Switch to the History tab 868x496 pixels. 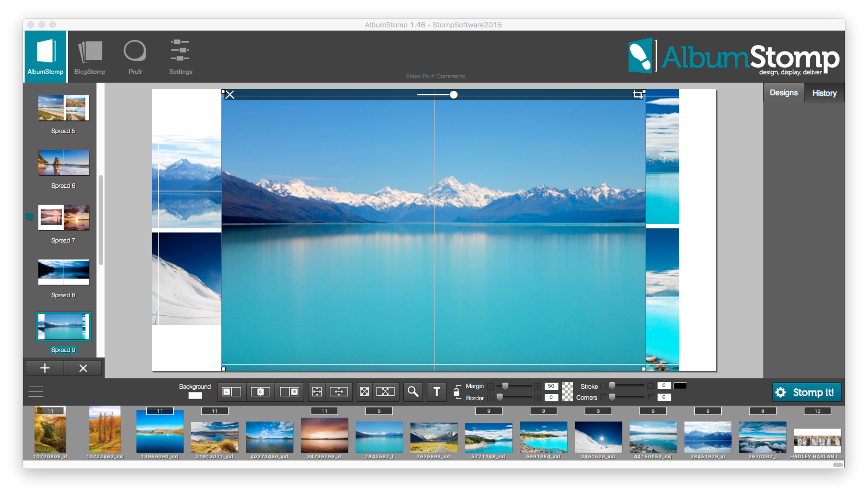point(824,93)
